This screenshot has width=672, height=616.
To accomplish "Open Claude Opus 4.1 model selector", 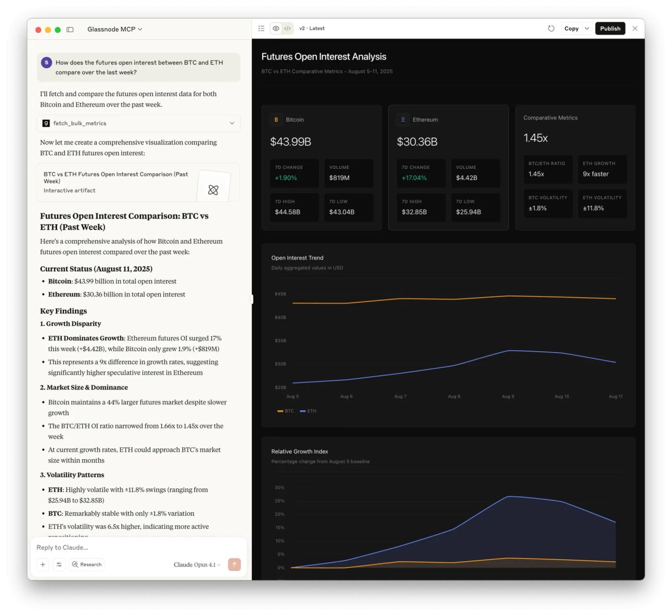I will click(x=197, y=565).
